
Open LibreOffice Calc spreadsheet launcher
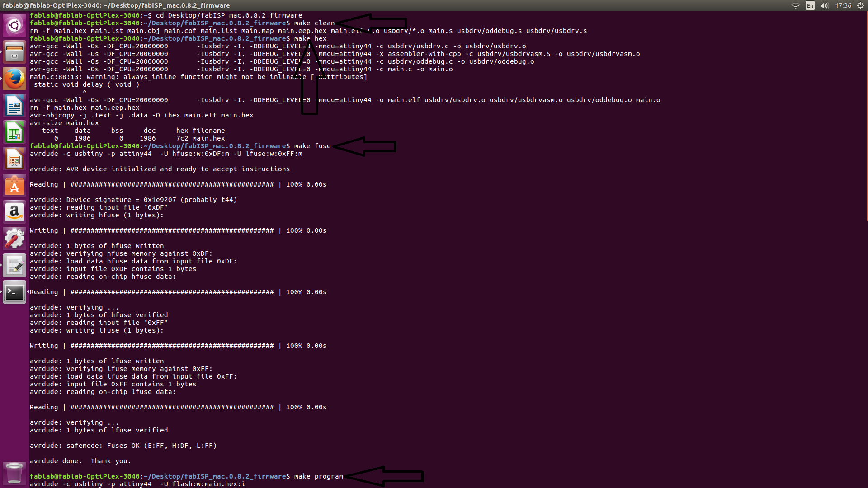coord(14,132)
